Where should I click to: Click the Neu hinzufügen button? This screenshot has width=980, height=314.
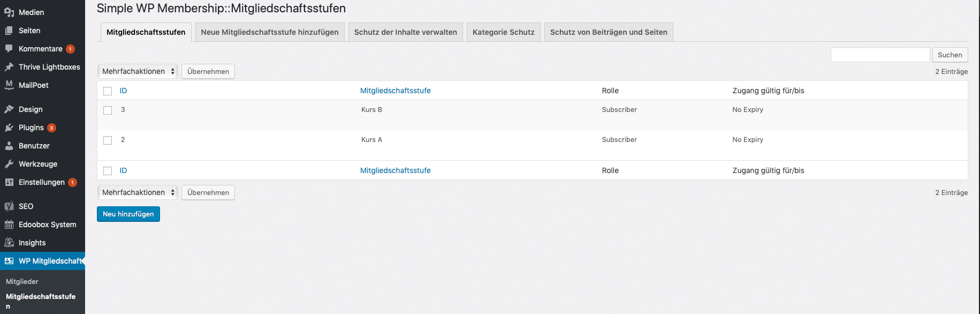(128, 214)
